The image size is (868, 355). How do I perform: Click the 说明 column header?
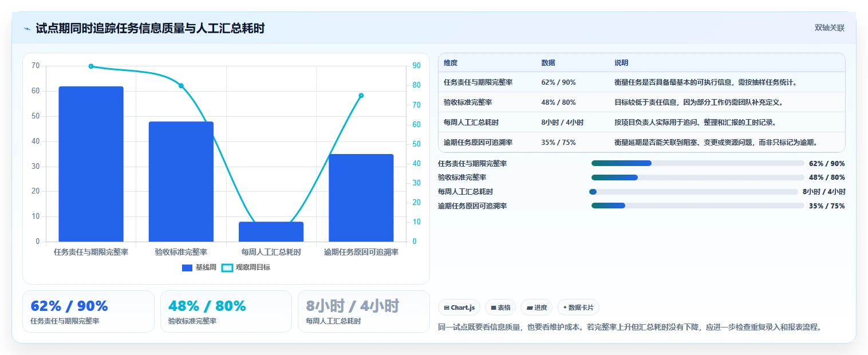[621, 63]
